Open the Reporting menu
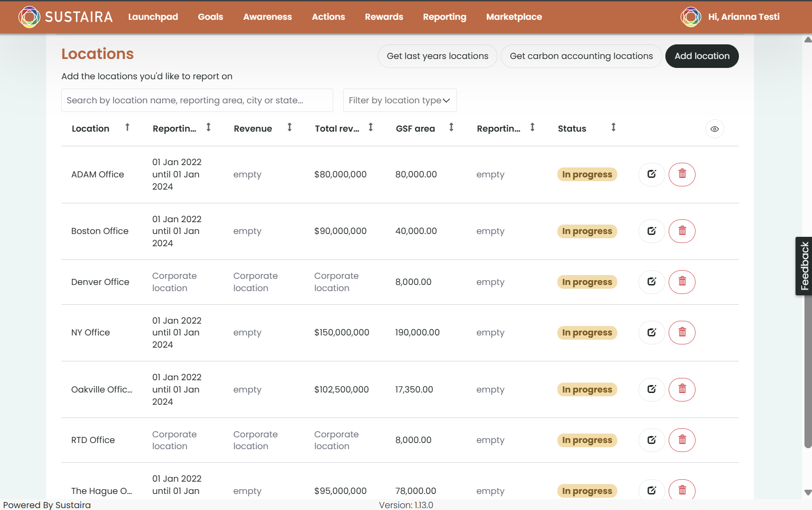The width and height of the screenshot is (812, 510). pyautogui.click(x=445, y=17)
